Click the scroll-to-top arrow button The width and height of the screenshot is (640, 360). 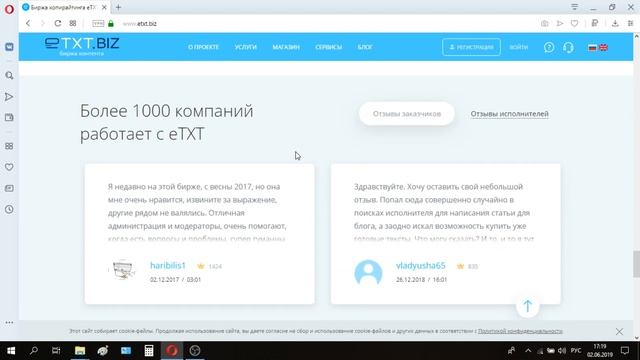527,306
